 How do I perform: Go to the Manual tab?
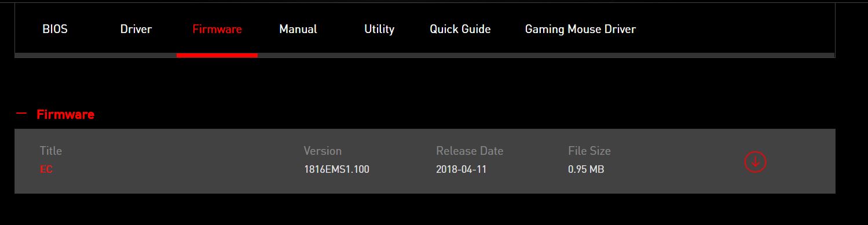click(x=298, y=29)
